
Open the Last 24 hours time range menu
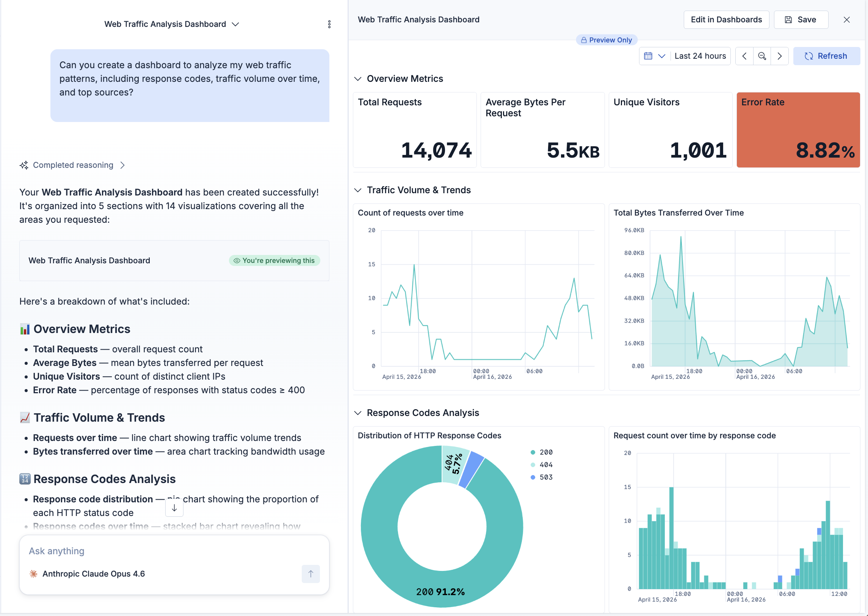click(x=700, y=56)
